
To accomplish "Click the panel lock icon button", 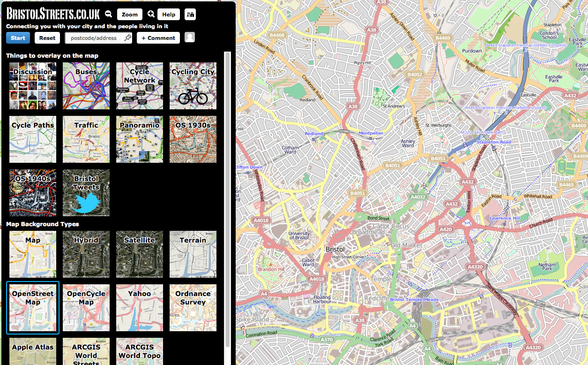I will (190, 15).
